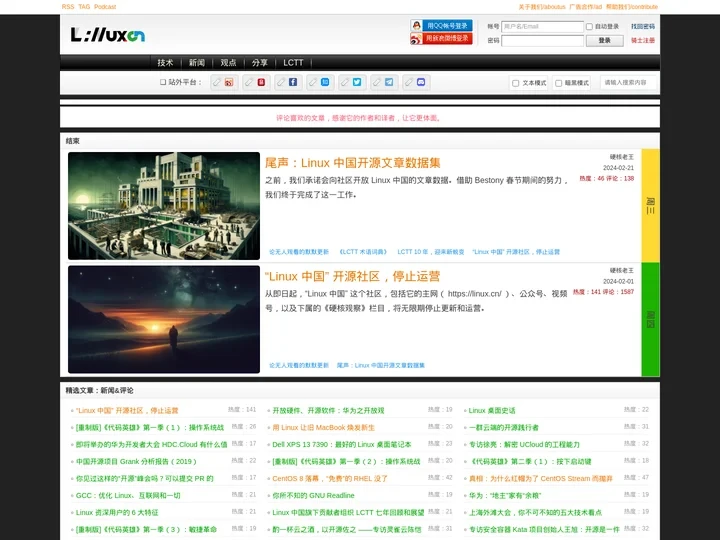Viewport: 720px width, 540px height.
Task: Open the blue square icon after Facebook
Action: [325, 82]
